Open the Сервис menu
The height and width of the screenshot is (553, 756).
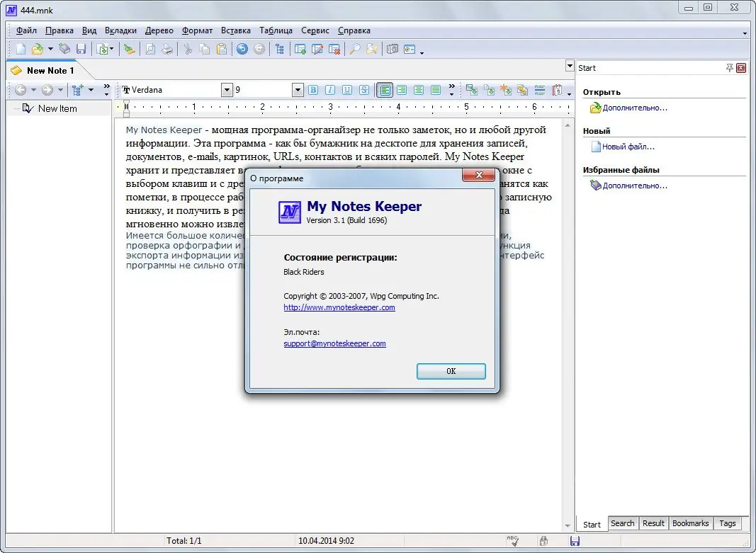(x=315, y=30)
